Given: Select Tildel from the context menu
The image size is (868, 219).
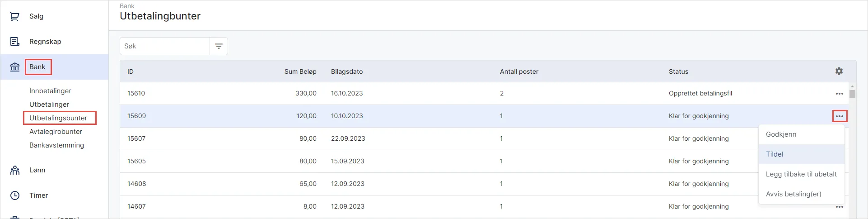Looking at the screenshot, I should tap(775, 154).
